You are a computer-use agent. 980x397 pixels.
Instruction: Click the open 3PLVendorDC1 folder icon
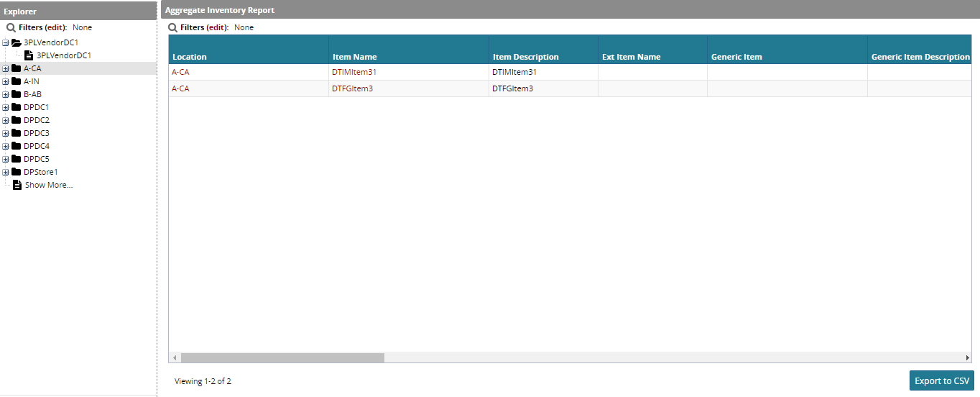click(x=17, y=42)
